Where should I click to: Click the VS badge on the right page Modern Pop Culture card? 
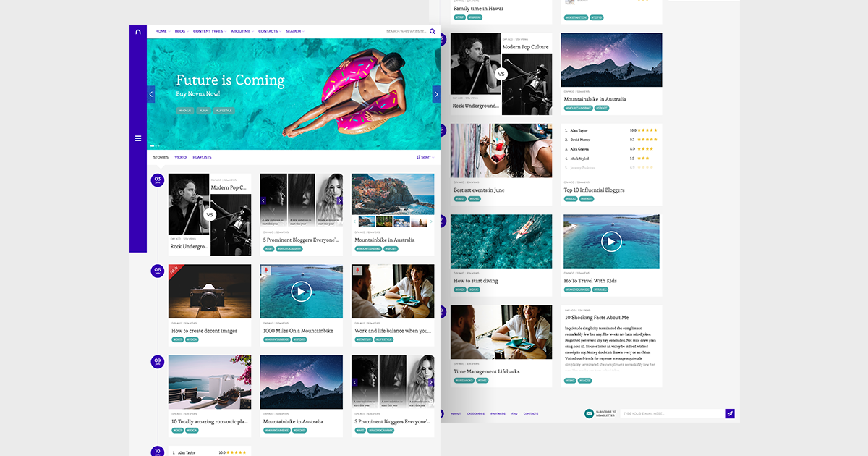click(501, 73)
